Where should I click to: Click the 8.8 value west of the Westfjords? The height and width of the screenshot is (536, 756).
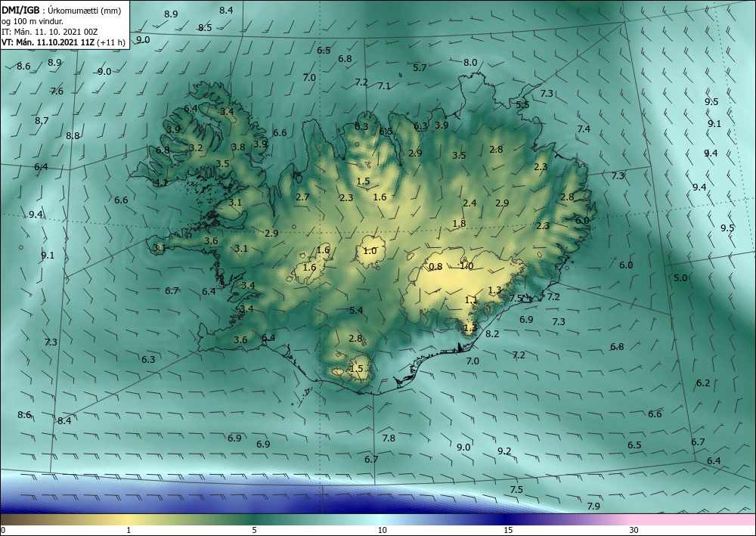coord(73,136)
